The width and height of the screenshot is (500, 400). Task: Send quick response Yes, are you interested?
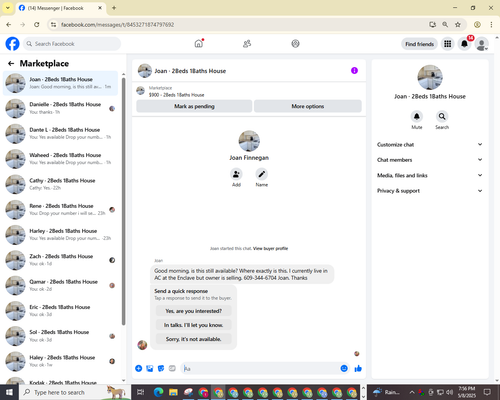click(x=194, y=311)
